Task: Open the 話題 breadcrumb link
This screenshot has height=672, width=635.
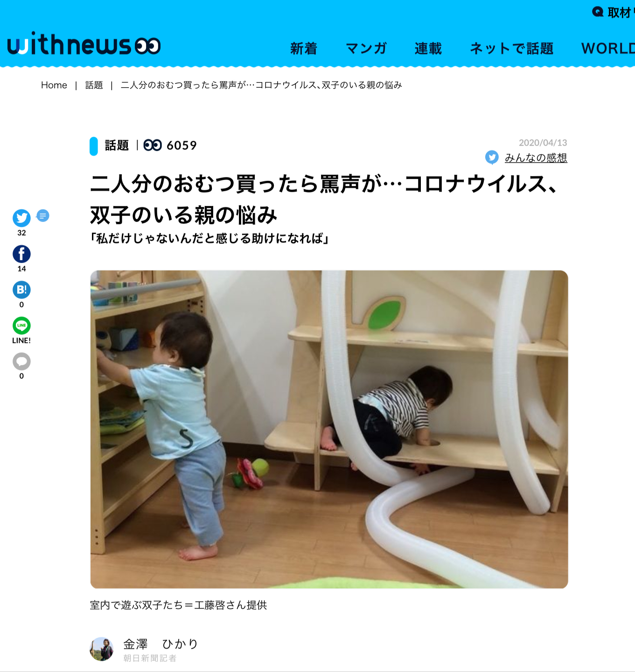Action: pos(94,85)
